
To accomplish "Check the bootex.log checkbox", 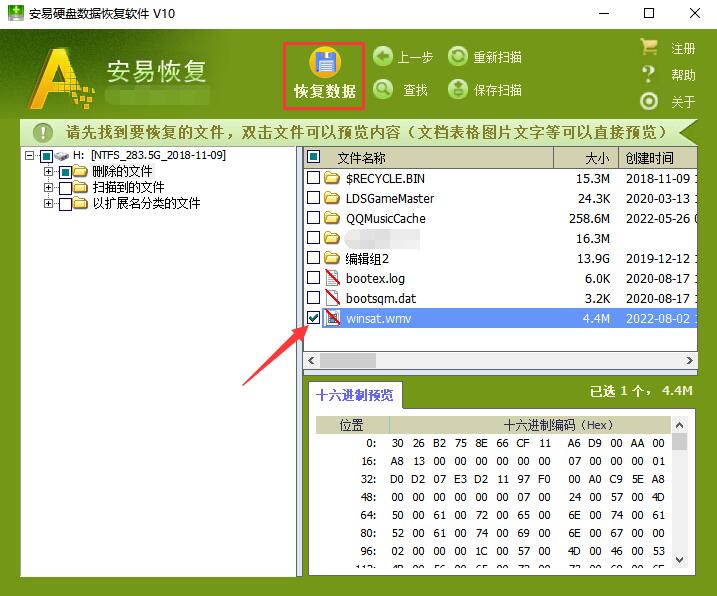I will (x=313, y=278).
